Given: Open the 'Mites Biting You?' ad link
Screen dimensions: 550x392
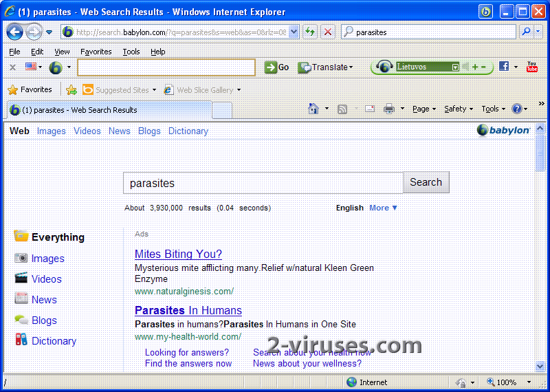Looking at the screenshot, I should (178, 254).
